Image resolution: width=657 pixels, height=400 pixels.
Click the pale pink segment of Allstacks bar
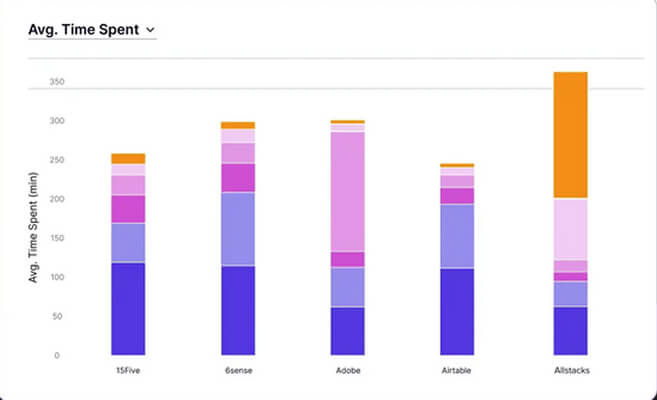click(570, 230)
